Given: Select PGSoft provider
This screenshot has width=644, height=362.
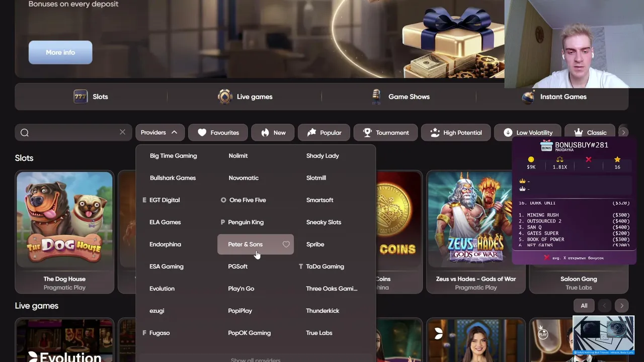Looking at the screenshot, I should click(x=237, y=266).
